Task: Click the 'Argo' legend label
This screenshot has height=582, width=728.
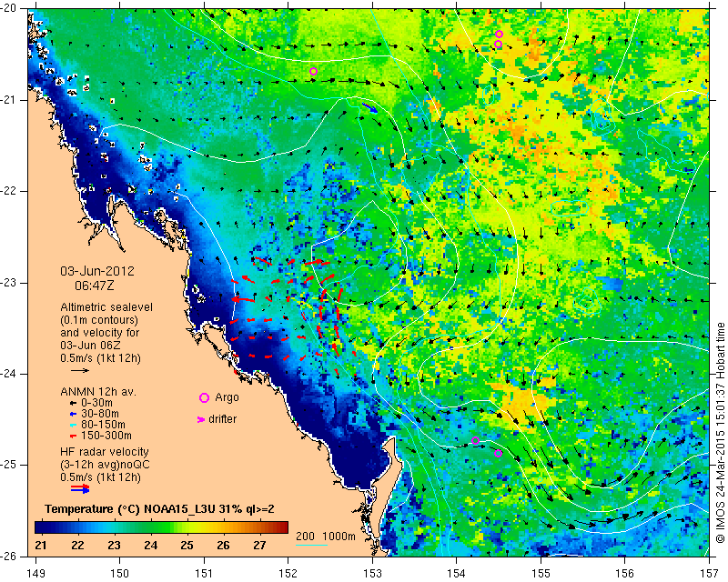Action: 227,397
